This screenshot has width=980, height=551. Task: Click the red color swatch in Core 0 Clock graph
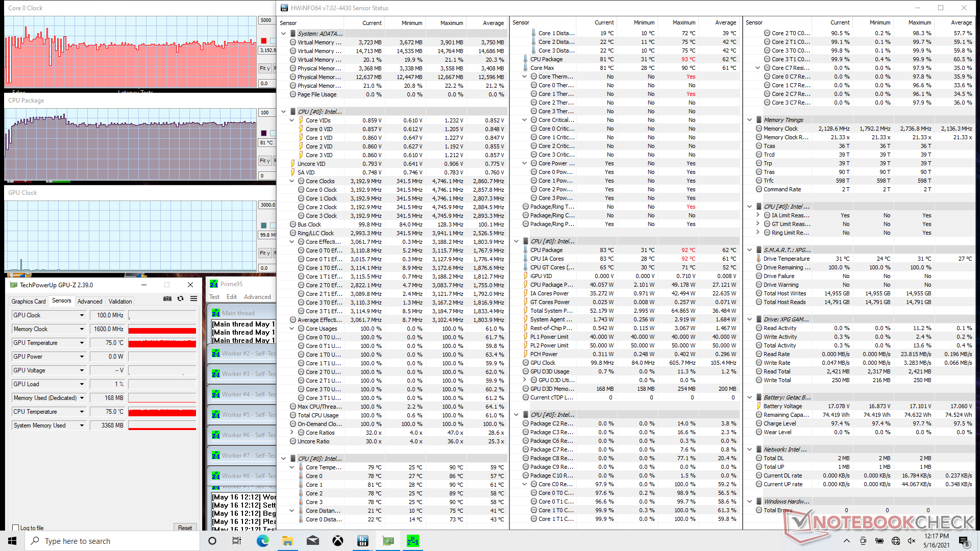264,41
